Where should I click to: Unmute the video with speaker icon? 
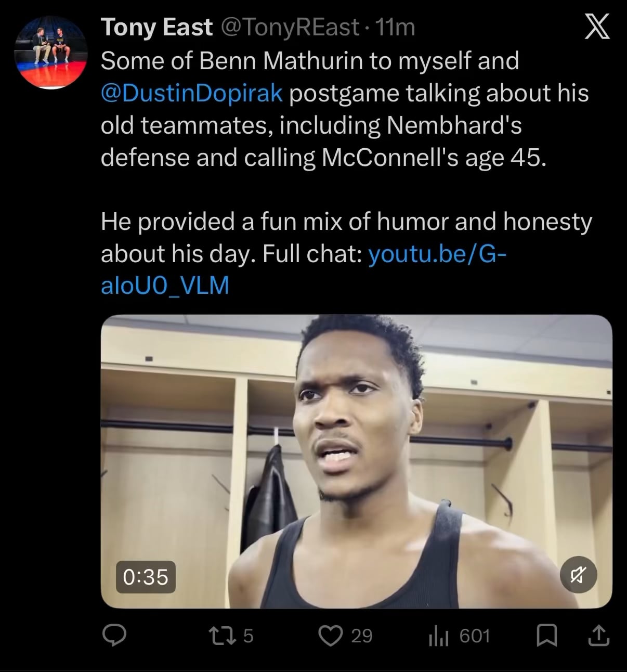[x=578, y=575]
